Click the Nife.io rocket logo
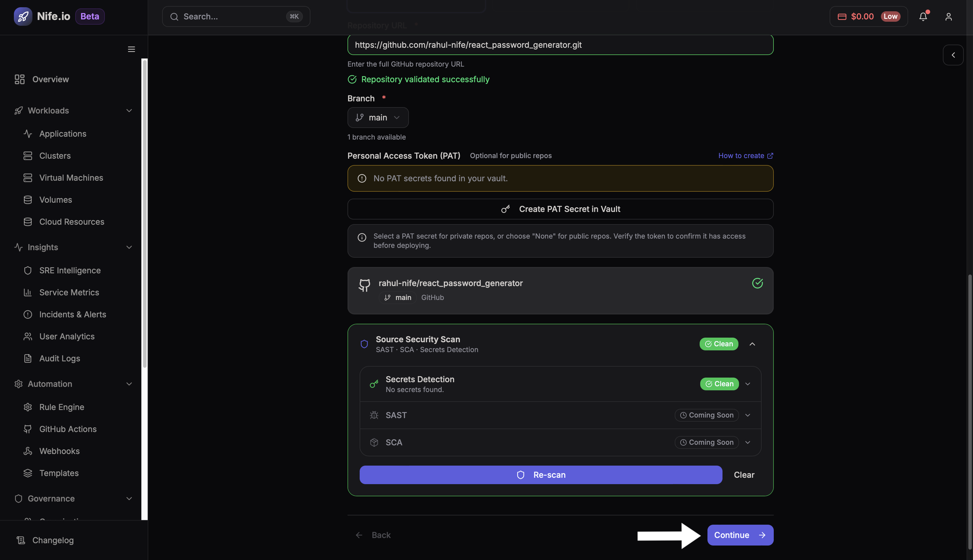The width and height of the screenshot is (973, 560). click(23, 16)
